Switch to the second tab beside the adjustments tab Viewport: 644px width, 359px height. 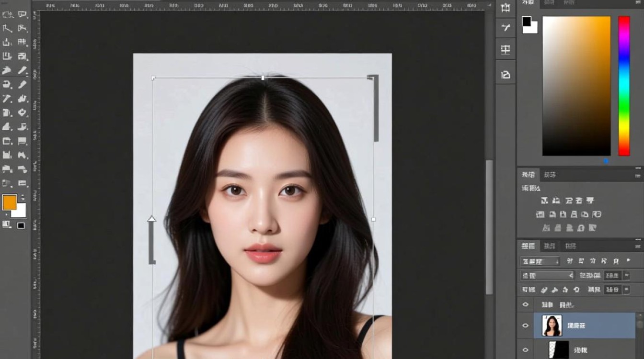point(550,175)
